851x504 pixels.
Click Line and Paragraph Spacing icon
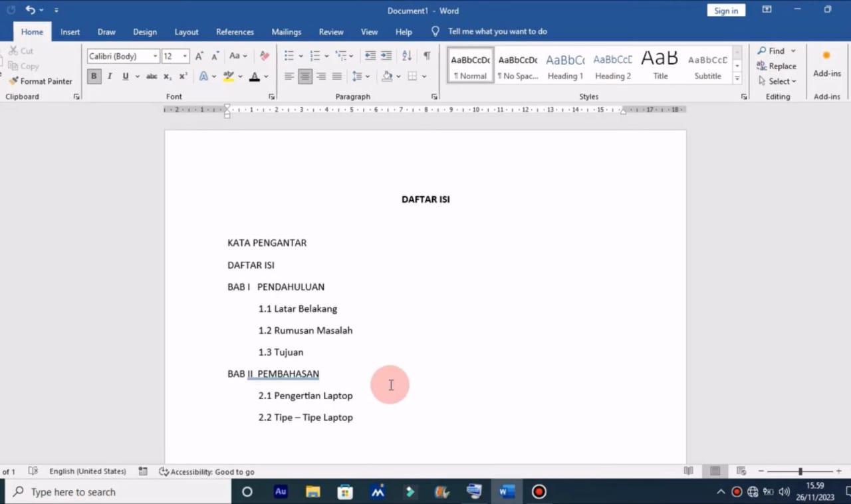pyautogui.click(x=357, y=76)
